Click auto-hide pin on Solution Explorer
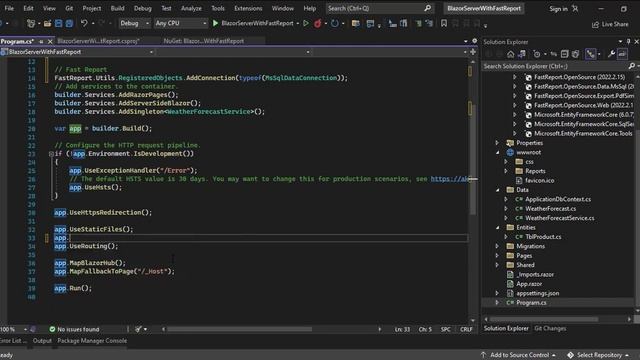The width and height of the screenshot is (640, 360). pyautogui.click(x=628, y=42)
